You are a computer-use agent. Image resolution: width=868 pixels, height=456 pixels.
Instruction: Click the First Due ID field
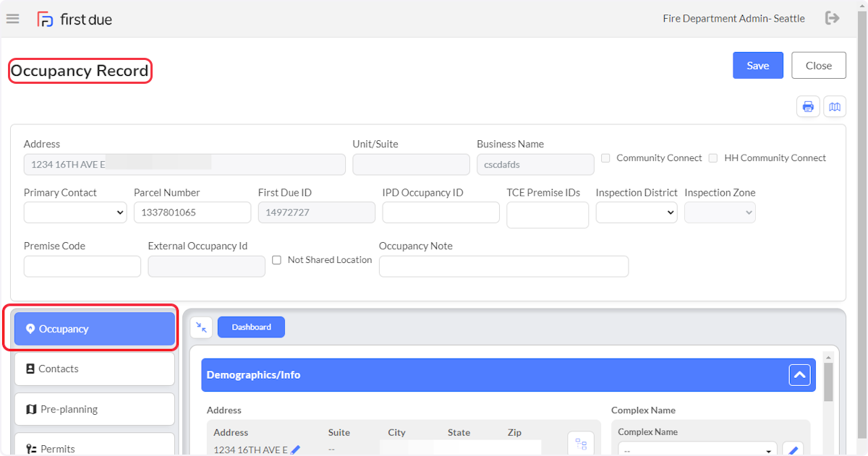(317, 212)
